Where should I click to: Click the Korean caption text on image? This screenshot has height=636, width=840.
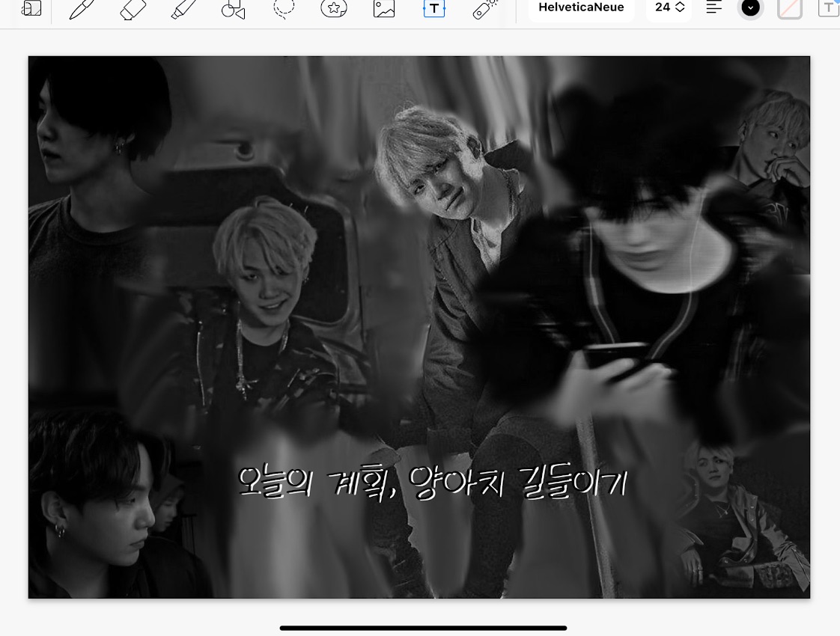coord(431,483)
